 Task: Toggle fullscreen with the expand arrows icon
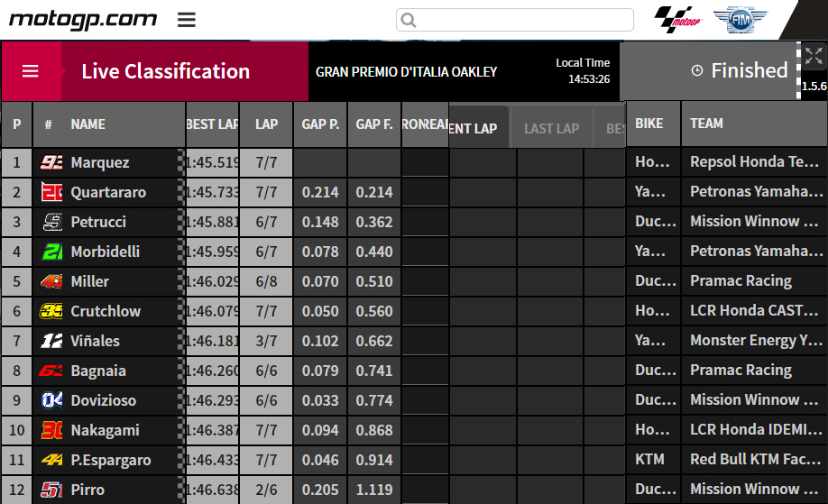click(x=813, y=56)
